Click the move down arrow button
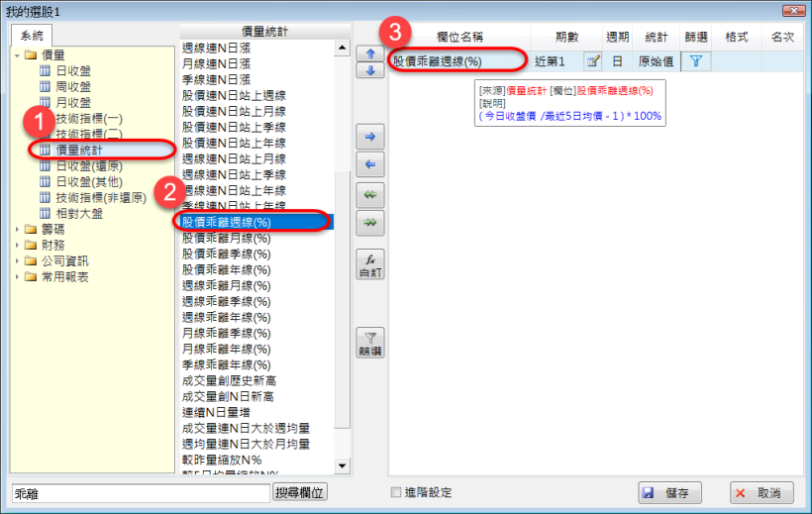The height and width of the screenshot is (514, 812). point(370,70)
